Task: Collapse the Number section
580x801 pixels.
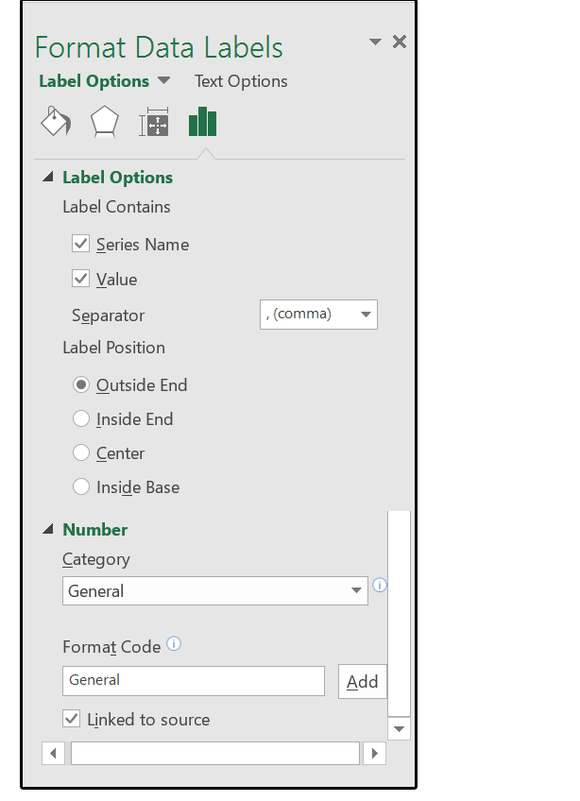Action: click(x=48, y=529)
